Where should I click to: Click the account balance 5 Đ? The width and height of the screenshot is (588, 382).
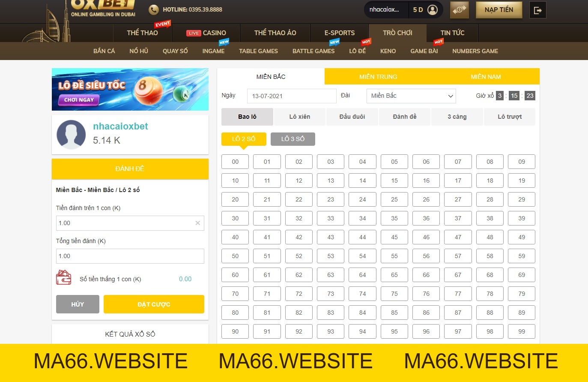(418, 9)
